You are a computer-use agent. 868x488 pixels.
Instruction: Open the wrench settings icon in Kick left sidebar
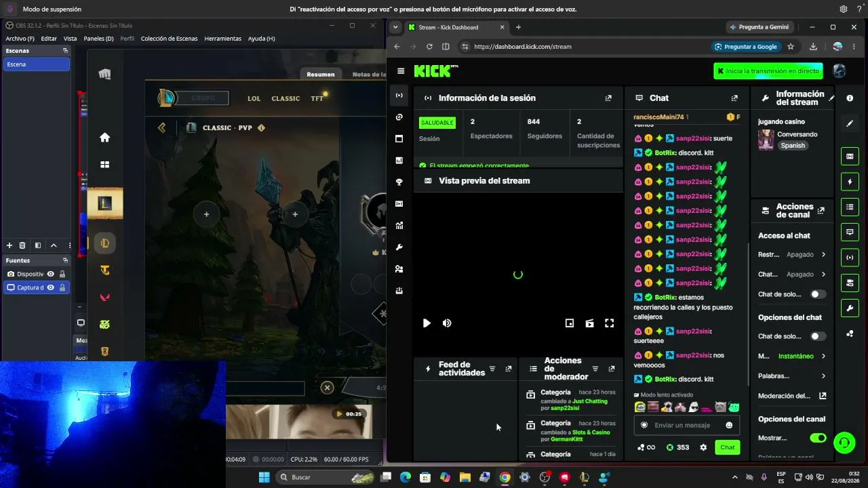[399, 247]
